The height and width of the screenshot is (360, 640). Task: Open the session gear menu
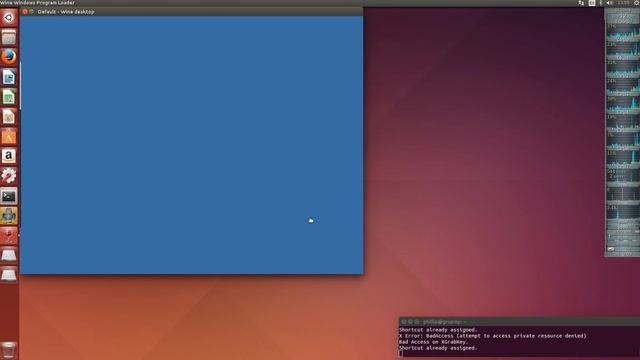coord(636,3)
